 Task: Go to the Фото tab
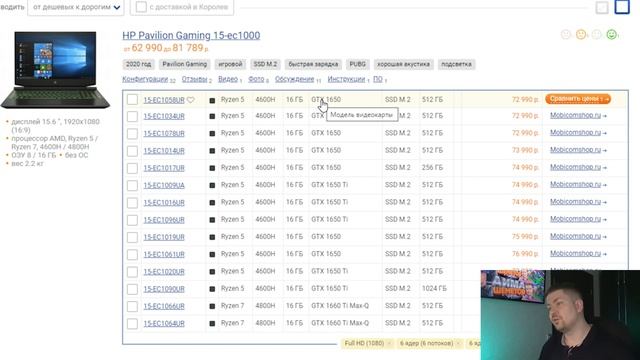click(256, 79)
